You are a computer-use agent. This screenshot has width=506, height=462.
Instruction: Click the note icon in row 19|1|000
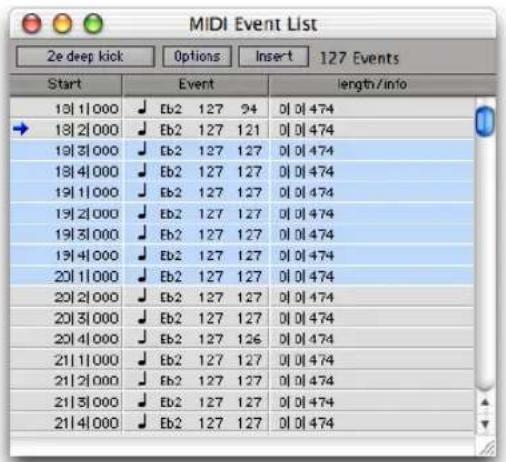[x=142, y=192]
